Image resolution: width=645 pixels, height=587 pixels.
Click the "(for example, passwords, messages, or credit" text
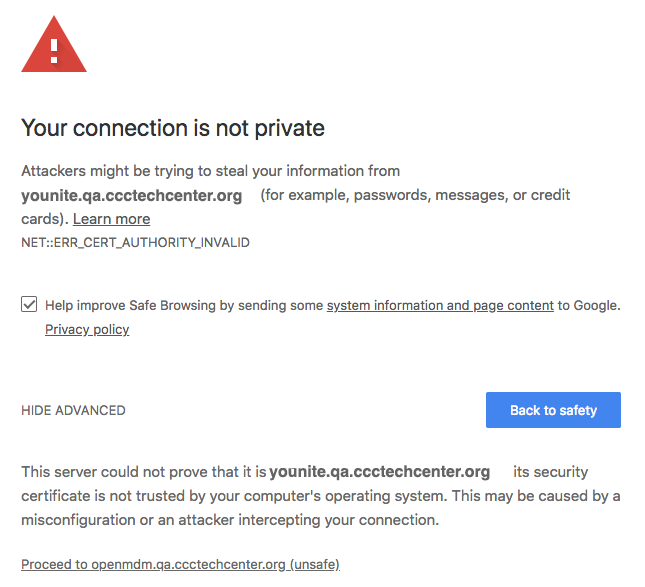[x=415, y=195]
